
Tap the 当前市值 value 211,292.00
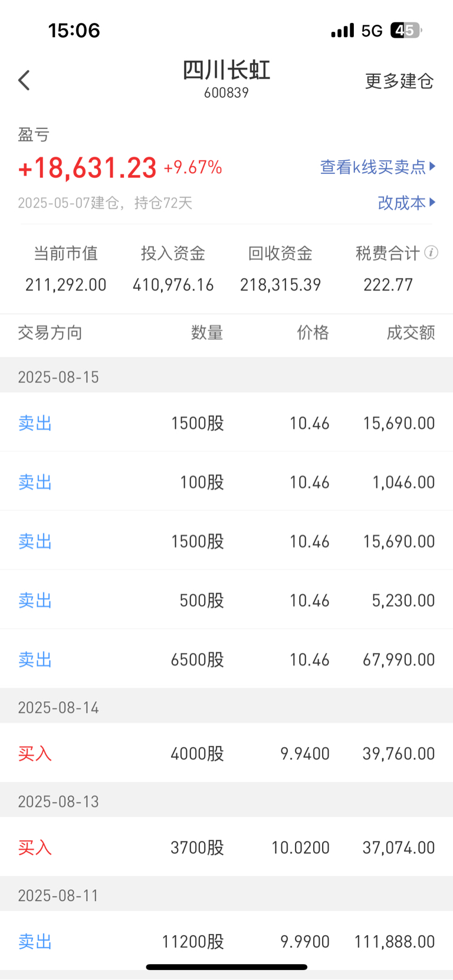66,285
